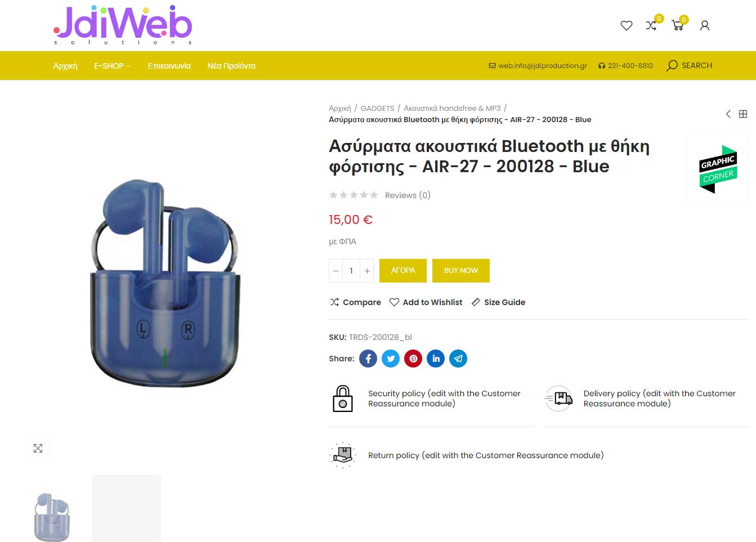
Task: Go to previous product arrow
Action: point(728,114)
